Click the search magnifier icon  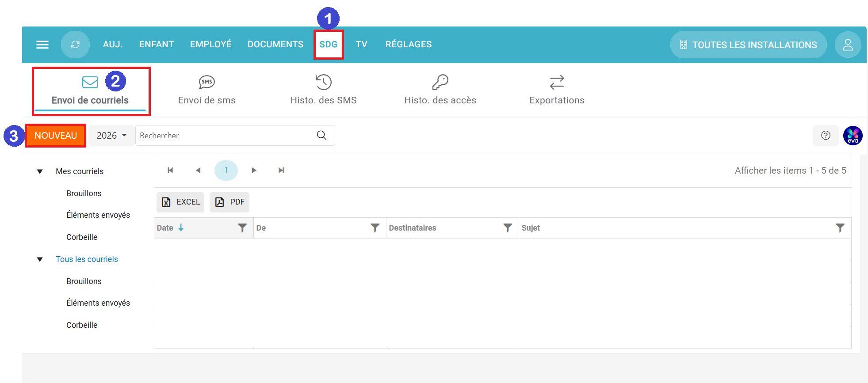[x=321, y=136]
